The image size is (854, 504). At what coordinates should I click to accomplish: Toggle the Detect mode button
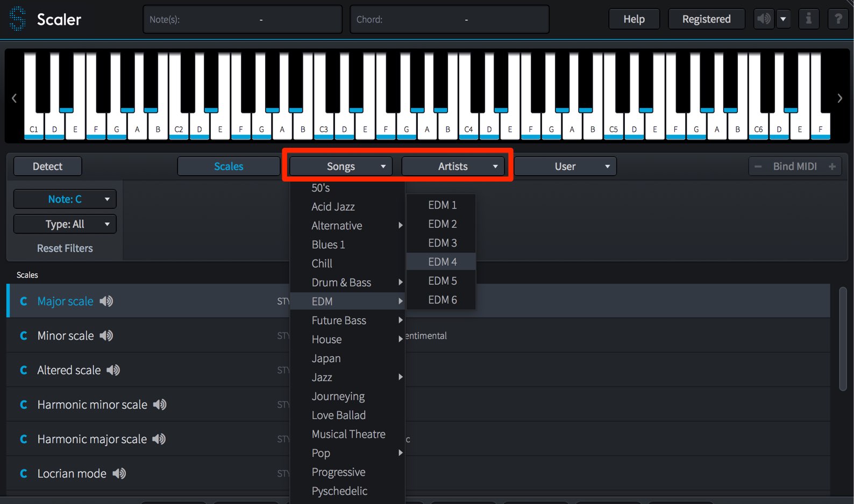47,167
